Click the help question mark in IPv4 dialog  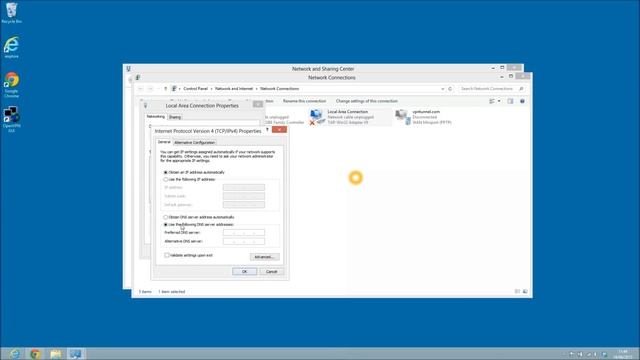(x=267, y=129)
